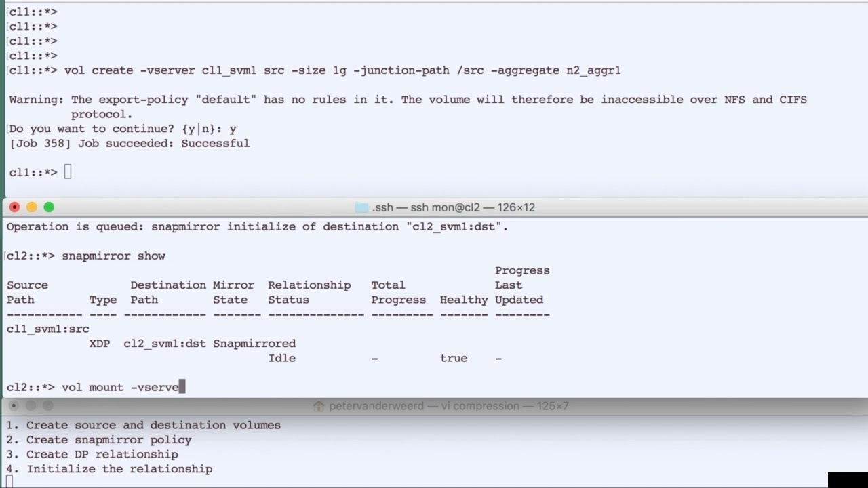Click the 'Source Path' column header
This screenshot has width=868, height=488.
27,292
